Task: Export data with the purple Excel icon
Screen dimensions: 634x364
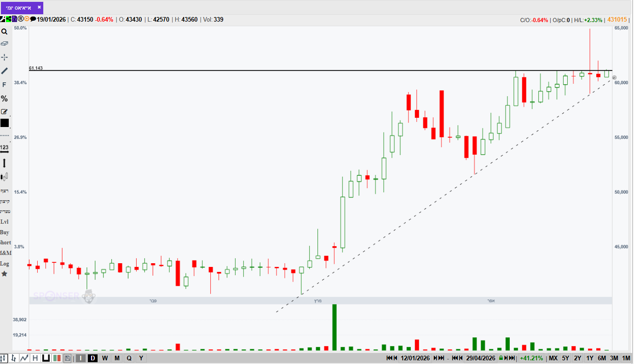Action: pyautogui.click(x=14, y=19)
